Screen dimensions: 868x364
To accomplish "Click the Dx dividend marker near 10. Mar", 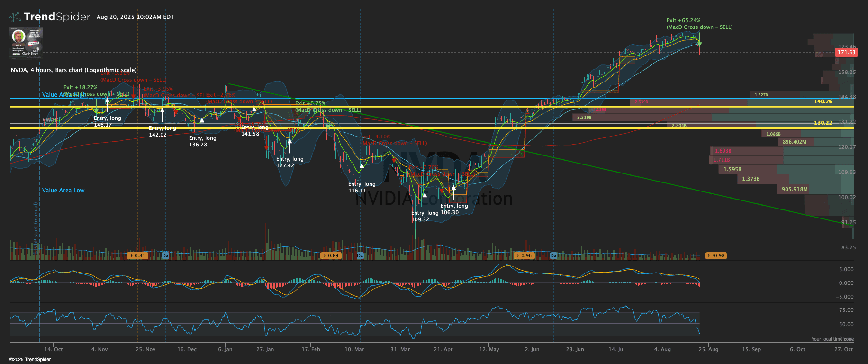I will [x=360, y=255].
